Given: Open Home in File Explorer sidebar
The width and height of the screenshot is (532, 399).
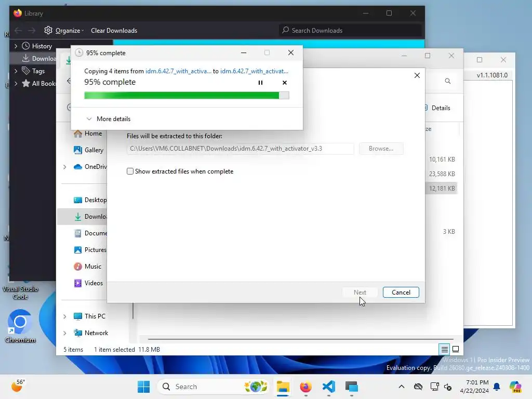Looking at the screenshot, I should tap(88, 134).
